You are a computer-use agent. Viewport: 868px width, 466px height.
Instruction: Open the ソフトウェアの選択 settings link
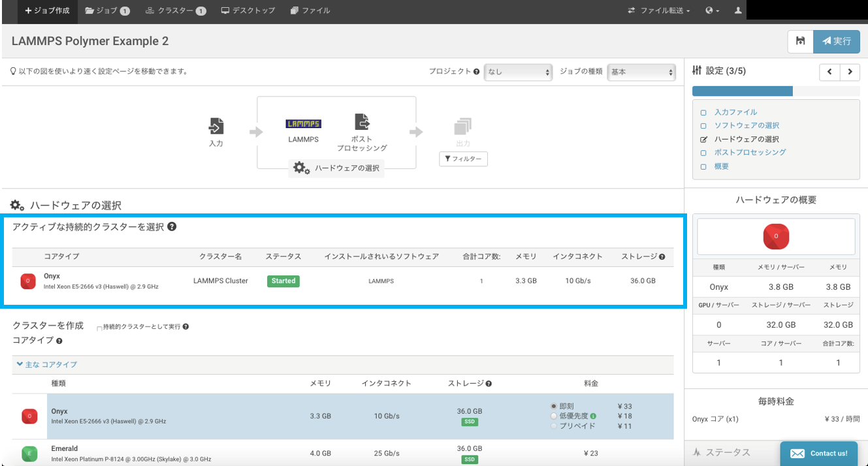click(x=747, y=125)
